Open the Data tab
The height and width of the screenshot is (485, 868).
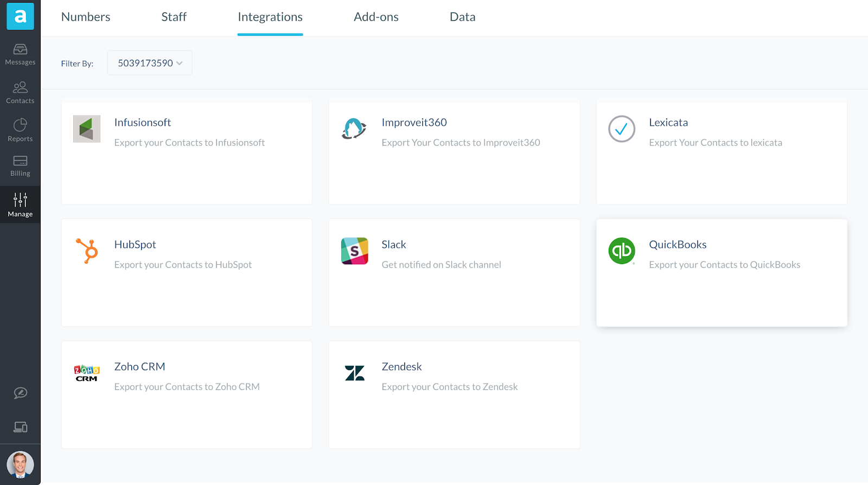462,17
